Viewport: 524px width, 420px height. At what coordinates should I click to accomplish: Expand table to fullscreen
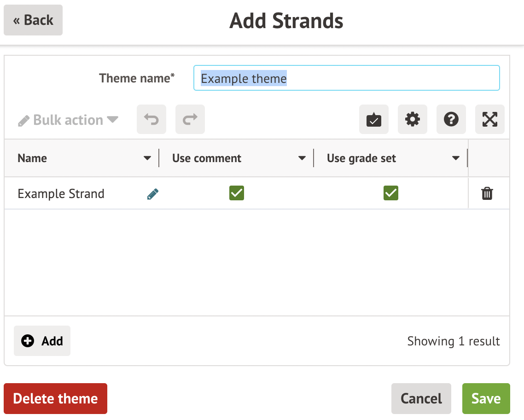[x=490, y=120]
